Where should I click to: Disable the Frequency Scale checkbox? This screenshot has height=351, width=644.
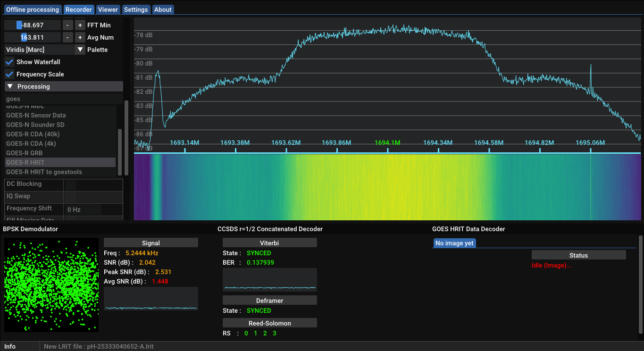click(x=9, y=74)
